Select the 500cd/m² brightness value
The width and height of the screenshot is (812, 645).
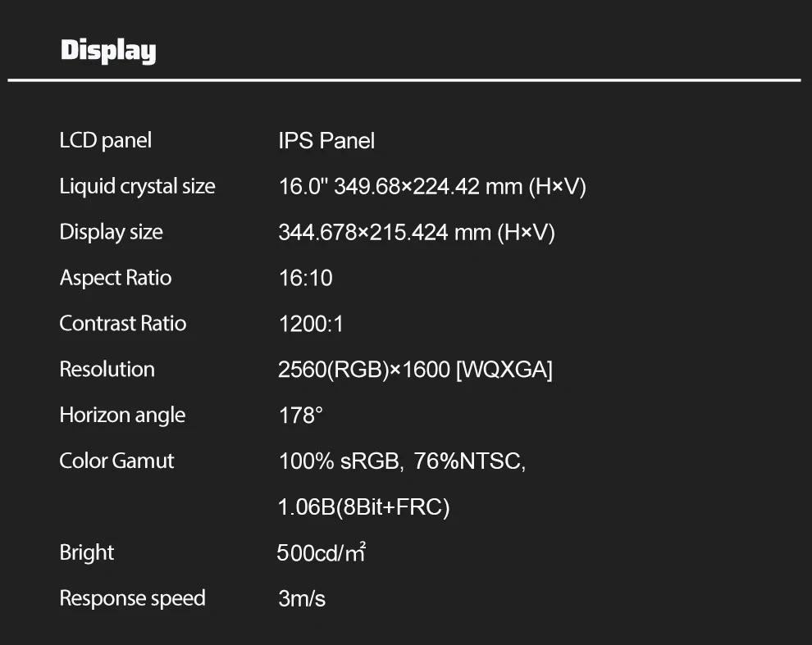pyautogui.click(x=321, y=553)
